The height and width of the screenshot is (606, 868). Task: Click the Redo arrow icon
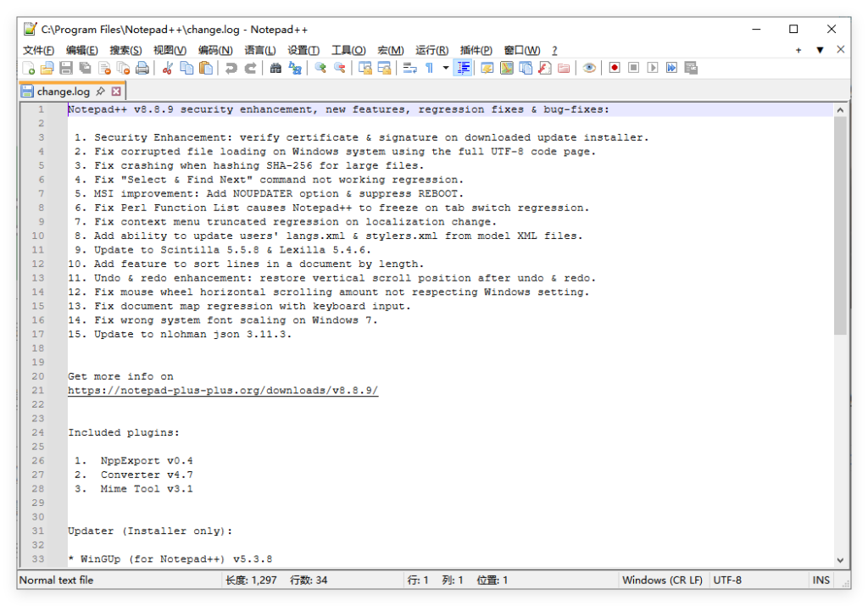(250, 68)
